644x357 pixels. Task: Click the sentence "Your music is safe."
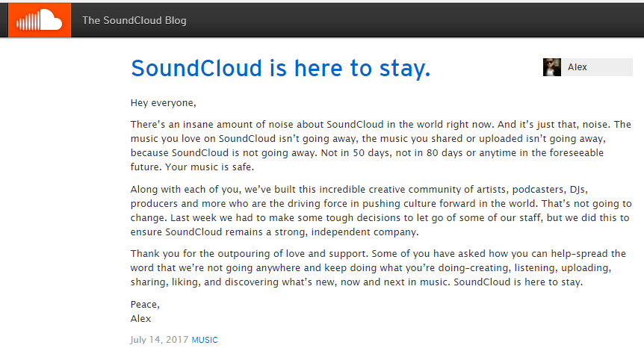[209, 167]
